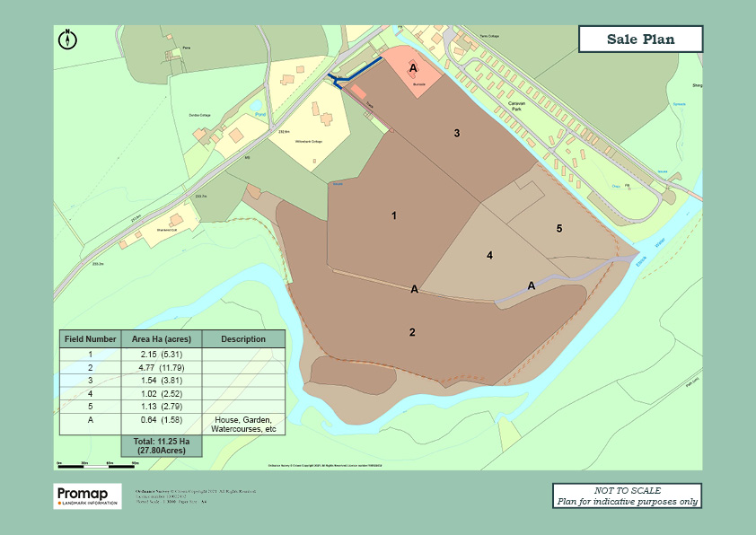Select the field 5 label on map

click(x=558, y=229)
